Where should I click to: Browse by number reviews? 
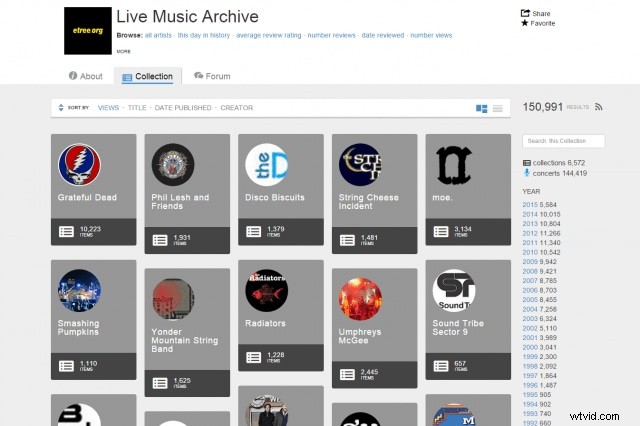(x=331, y=35)
